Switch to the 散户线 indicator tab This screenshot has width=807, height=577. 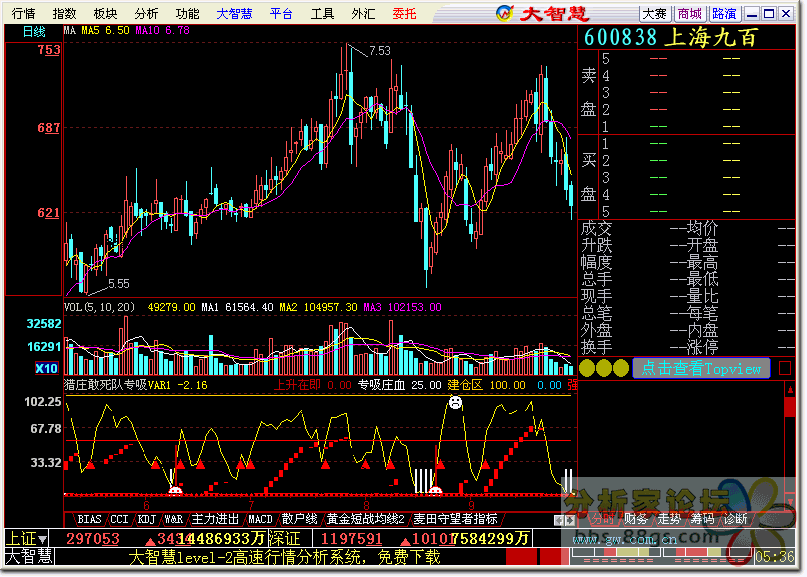click(300, 519)
